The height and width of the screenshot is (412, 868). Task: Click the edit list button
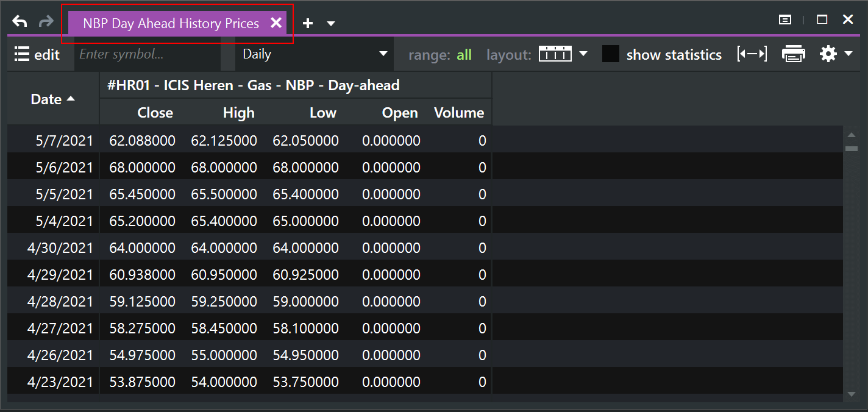37,54
